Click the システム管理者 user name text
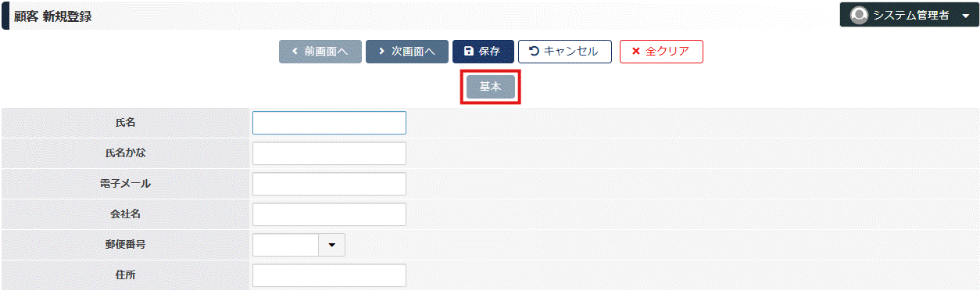 pos(910,15)
